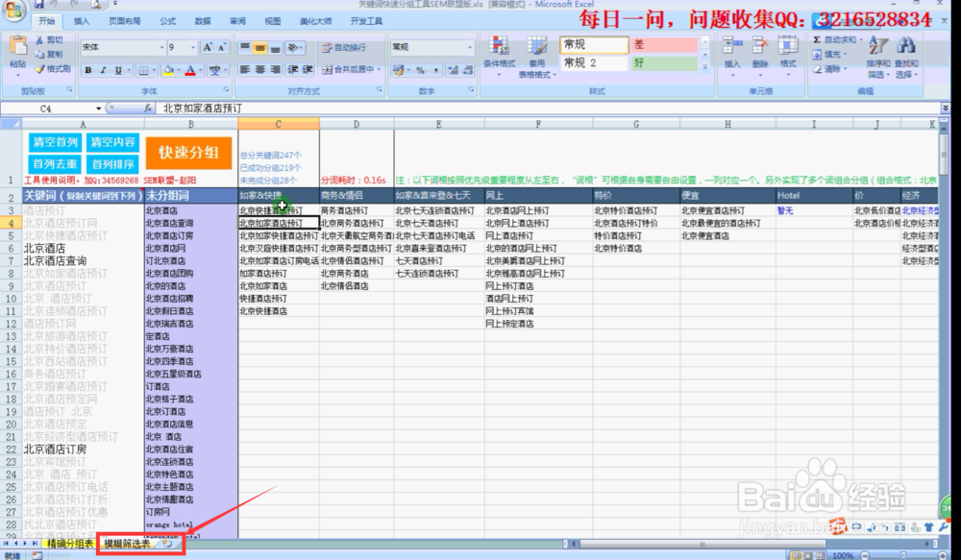Switch to the 插入 ribbon tab
Screen dimensions: 961x560
click(82, 21)
